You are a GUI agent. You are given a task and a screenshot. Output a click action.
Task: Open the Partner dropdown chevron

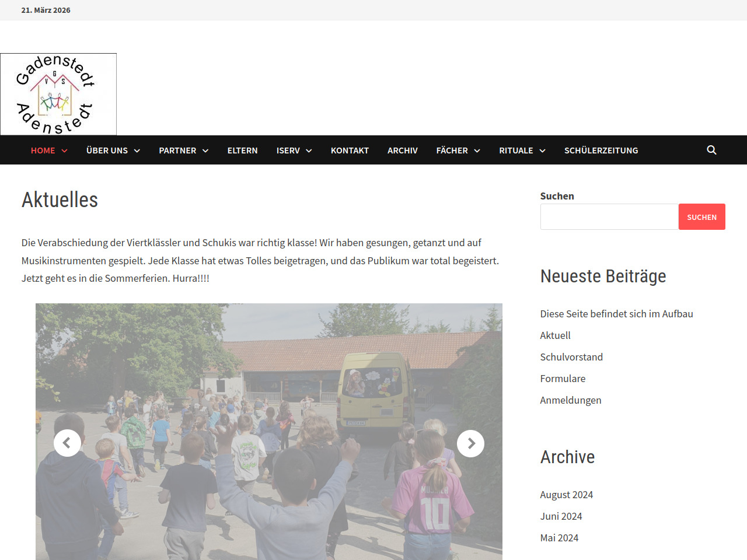(x=205, y=150)
